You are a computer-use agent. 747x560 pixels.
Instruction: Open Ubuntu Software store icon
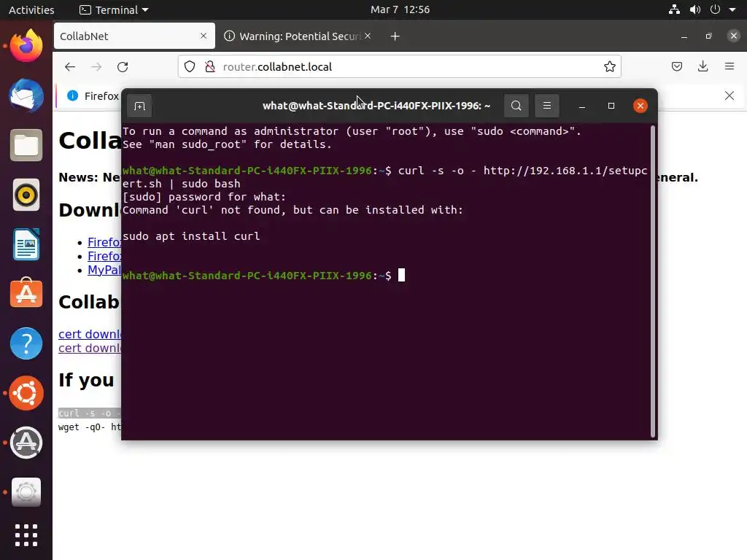click(26, 293)
